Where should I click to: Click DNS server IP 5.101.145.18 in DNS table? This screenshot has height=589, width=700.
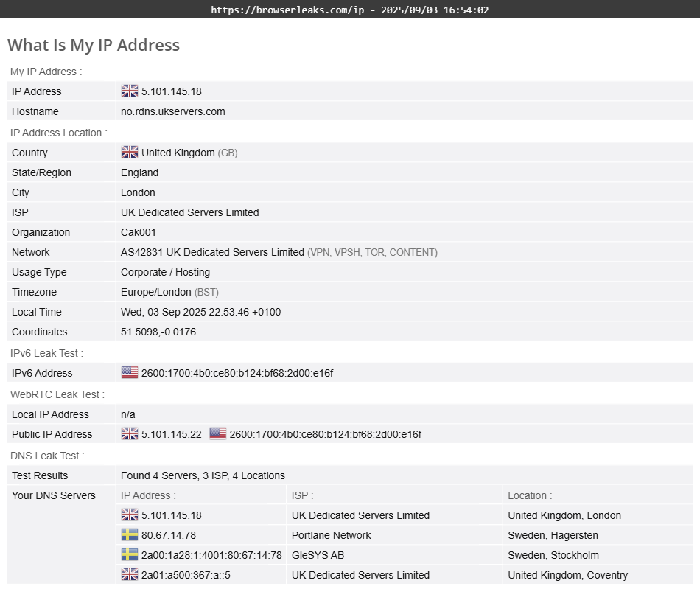[x=172, y=515]
